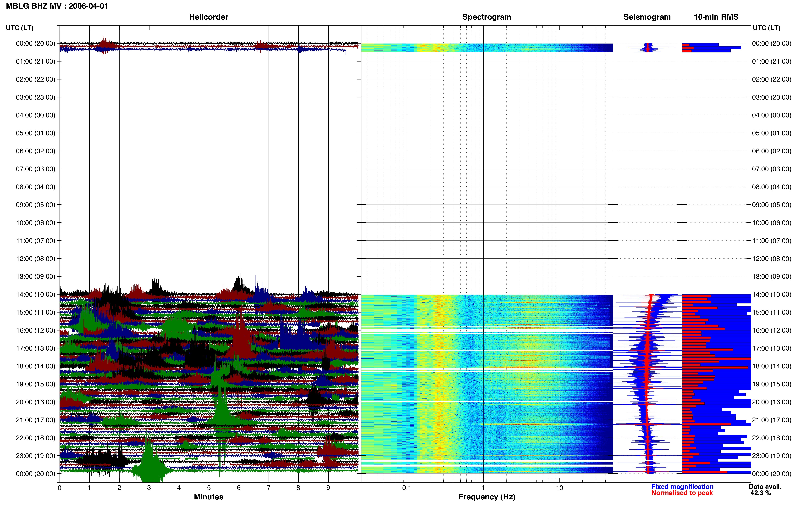812x508 pixels.
Task: Click the top 00:00 spectrogram data strip
Action: tap(487, 47)
